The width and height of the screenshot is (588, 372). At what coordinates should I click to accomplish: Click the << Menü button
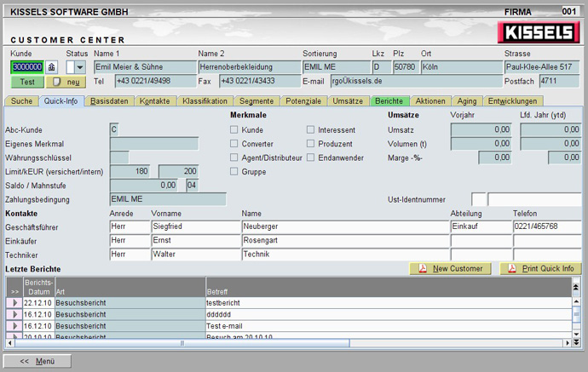click(37, 361)
